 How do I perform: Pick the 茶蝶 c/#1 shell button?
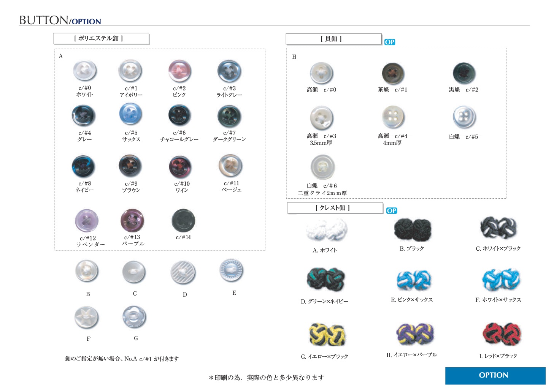[x=393, y=74]
